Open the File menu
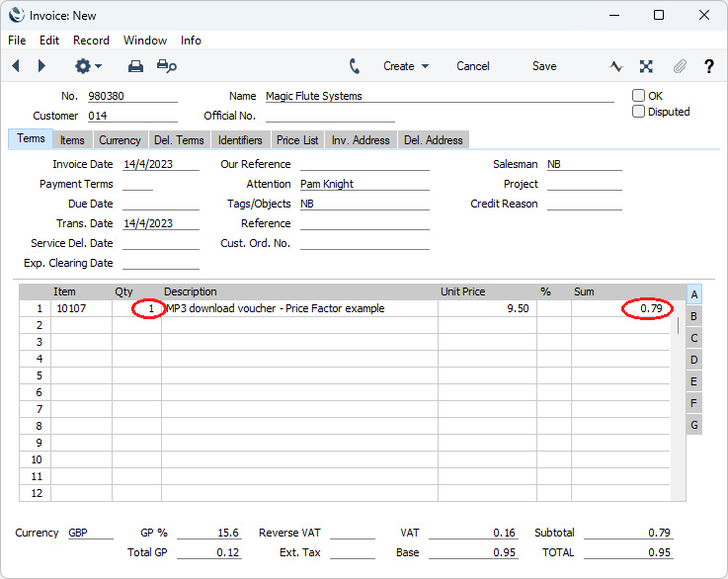Image resolution: width=728 pixels, height=579 pixels. [17, 41]
